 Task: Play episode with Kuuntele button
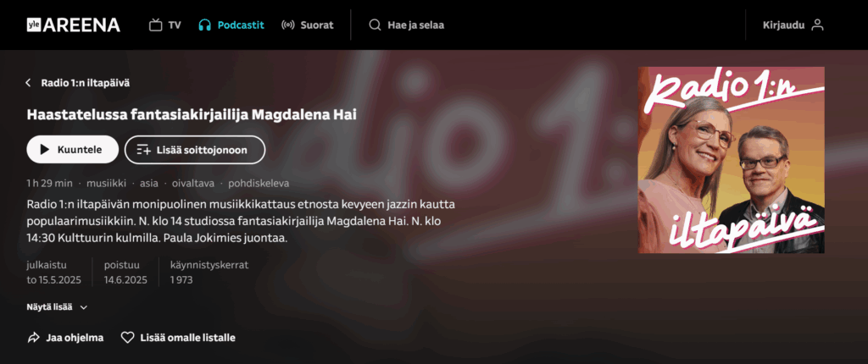tap(73, 149)
